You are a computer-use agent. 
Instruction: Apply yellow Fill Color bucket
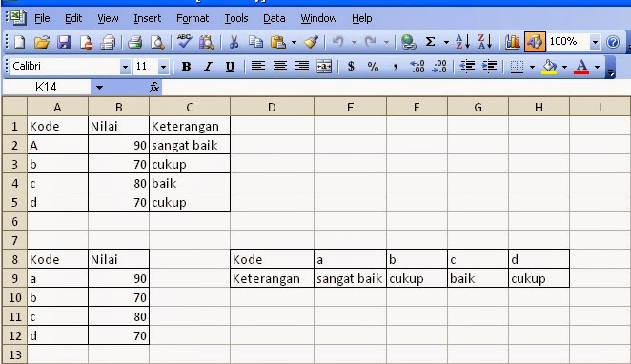pyautogui.click(x=549, y=67)
